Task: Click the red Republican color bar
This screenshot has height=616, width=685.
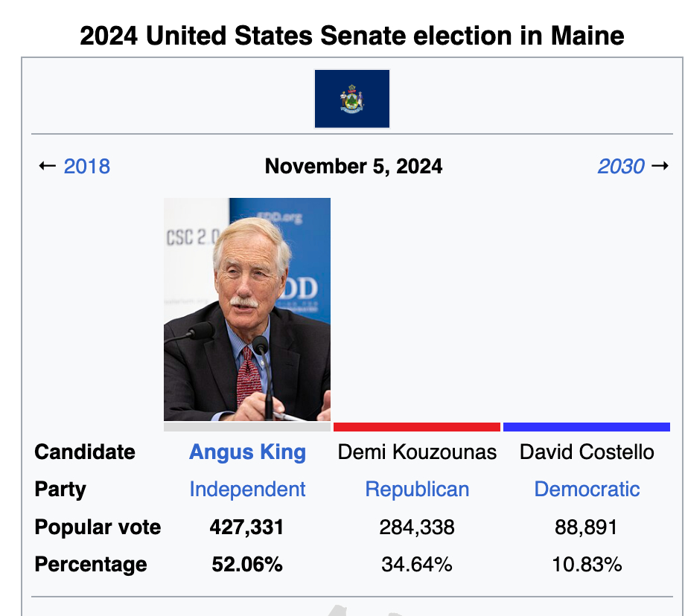Action: click(417, 427)
